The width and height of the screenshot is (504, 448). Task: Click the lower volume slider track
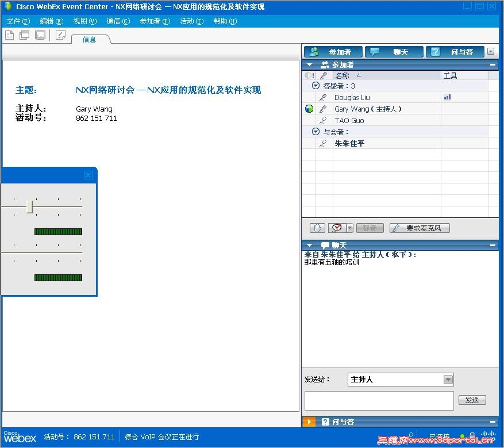point(42,253)
